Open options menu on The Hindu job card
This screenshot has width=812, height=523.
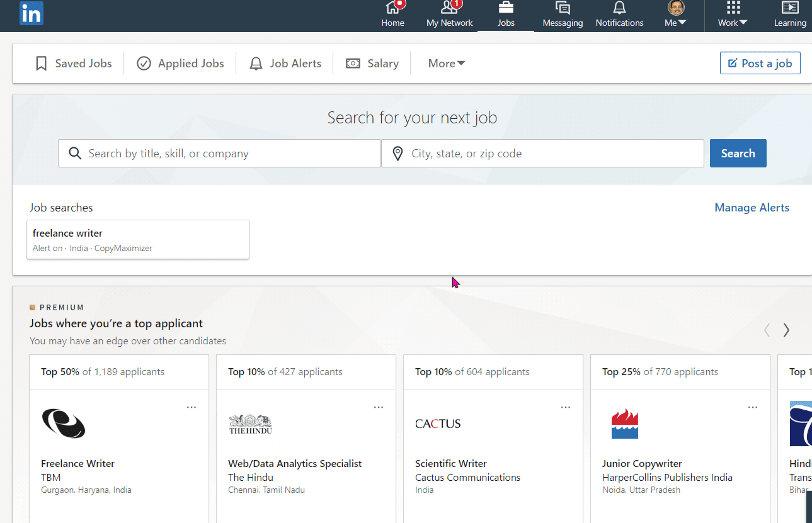pyautogui.click(x=379, y=407)
